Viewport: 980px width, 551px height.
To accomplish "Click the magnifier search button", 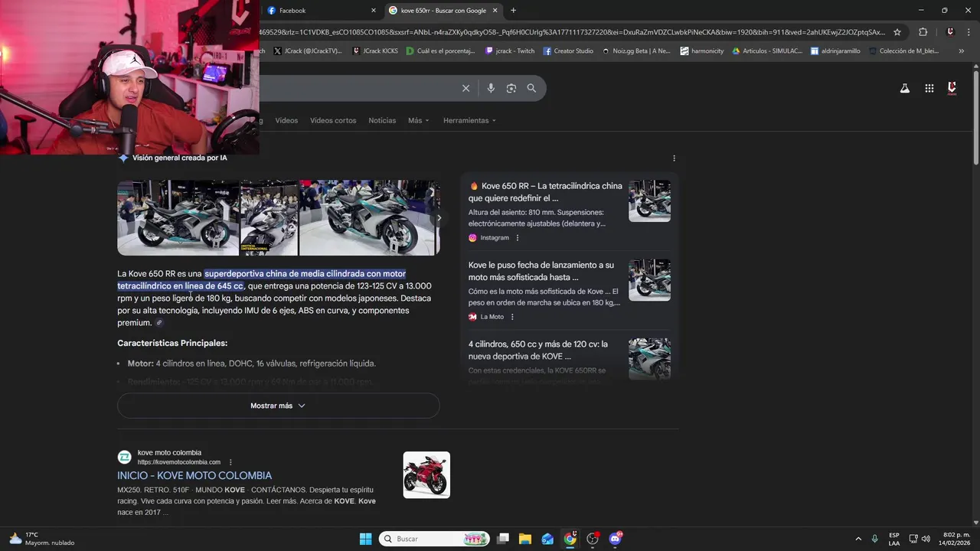I will pyautogui.click(x=531, y=88).
